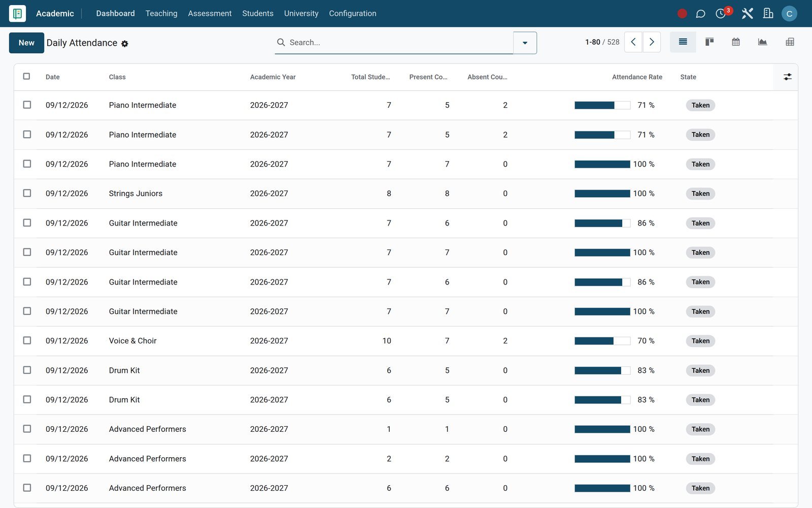Select the Strings Juniors row checkbox
Image resolution: width=812 pixels, height=508 pixels.
27,193
